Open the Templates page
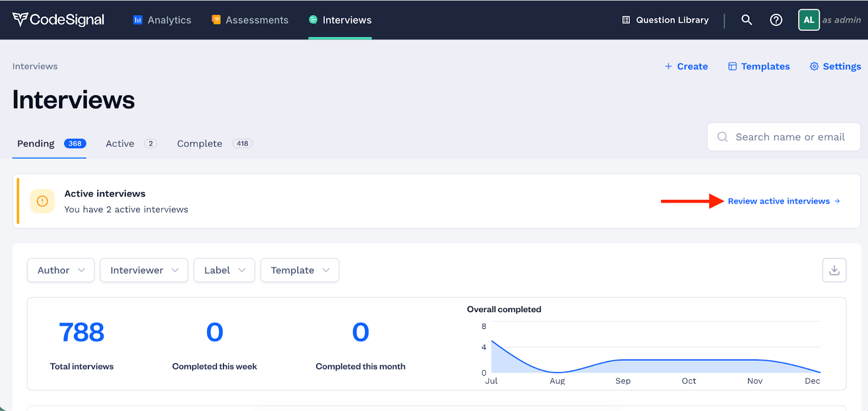Viewport: 868px width, 411px height. tap(758, 66)
